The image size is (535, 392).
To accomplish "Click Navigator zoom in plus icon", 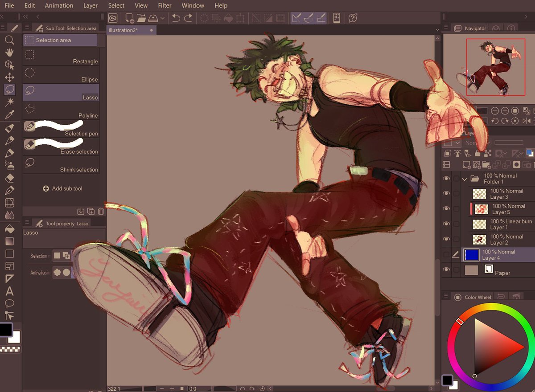I will [x=505, y=110].
